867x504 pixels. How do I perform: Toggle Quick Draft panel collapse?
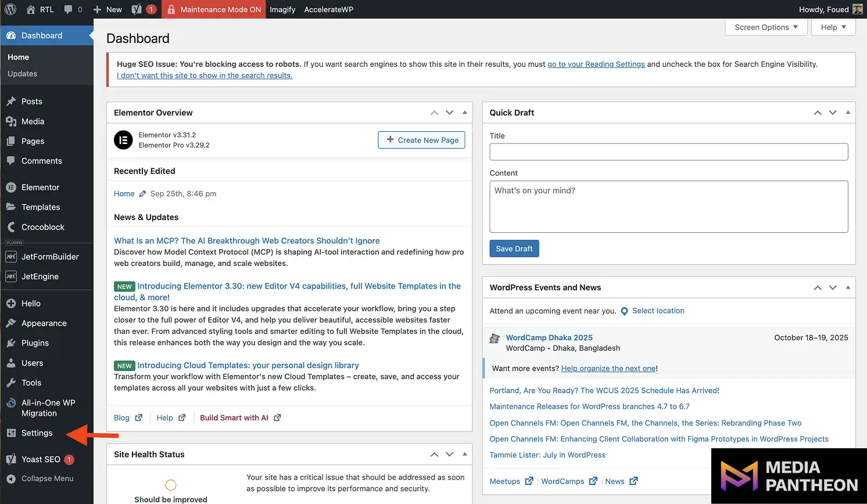point(848,113)
